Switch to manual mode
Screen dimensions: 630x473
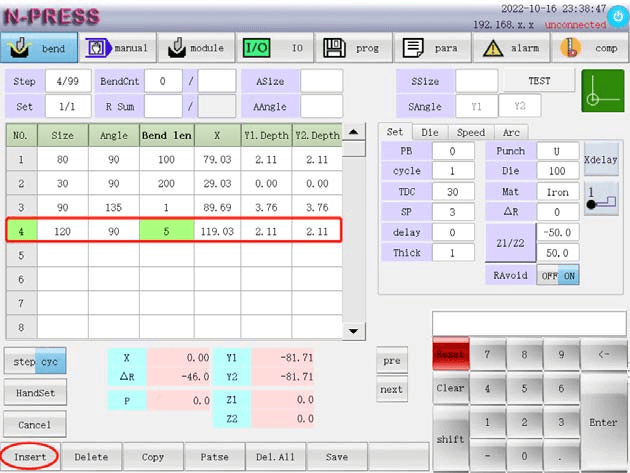pos(117,48)
